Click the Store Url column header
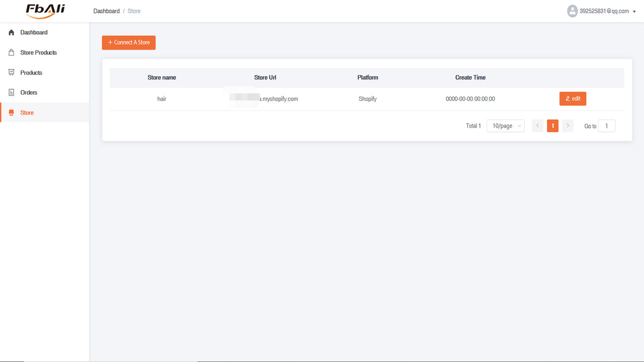This screenshot has width=644, height=362. [265, 77]
